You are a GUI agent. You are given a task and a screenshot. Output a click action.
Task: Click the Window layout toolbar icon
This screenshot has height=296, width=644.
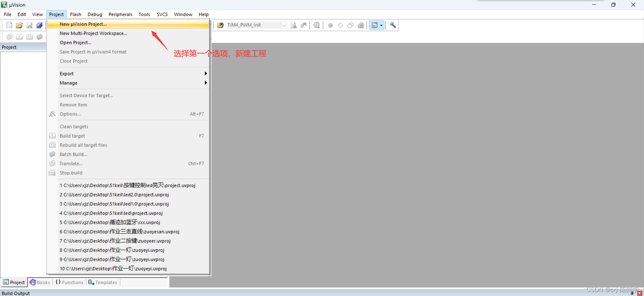374,25
